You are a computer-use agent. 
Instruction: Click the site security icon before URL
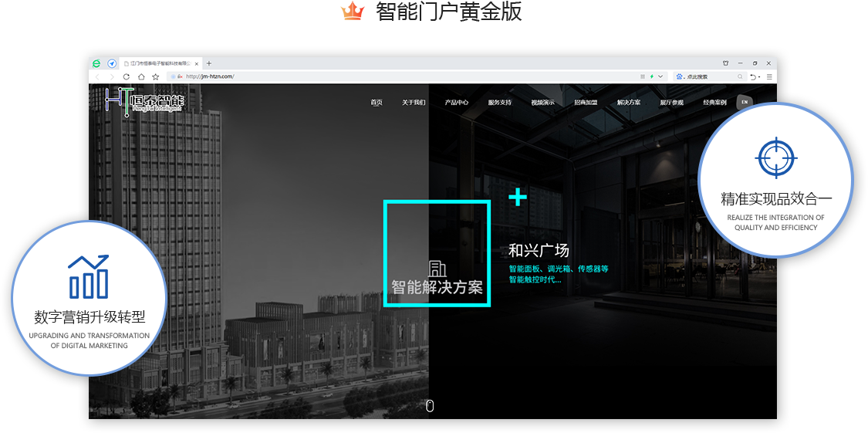pos(180,76)
